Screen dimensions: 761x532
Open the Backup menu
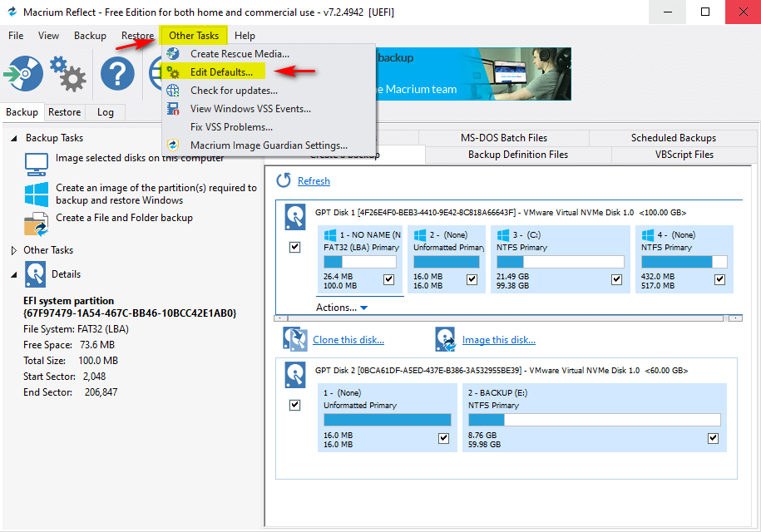click(x=90, y=36)
